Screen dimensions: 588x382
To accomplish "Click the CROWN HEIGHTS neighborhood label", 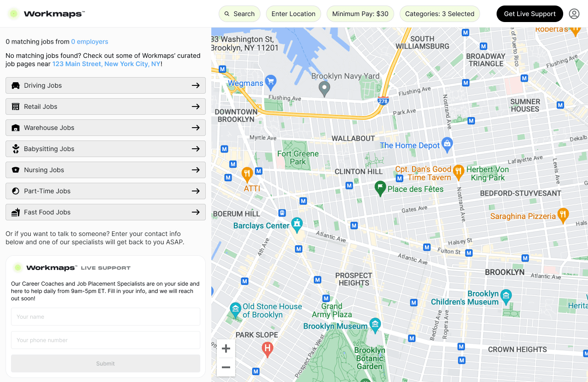I will [x=517, y=349].
